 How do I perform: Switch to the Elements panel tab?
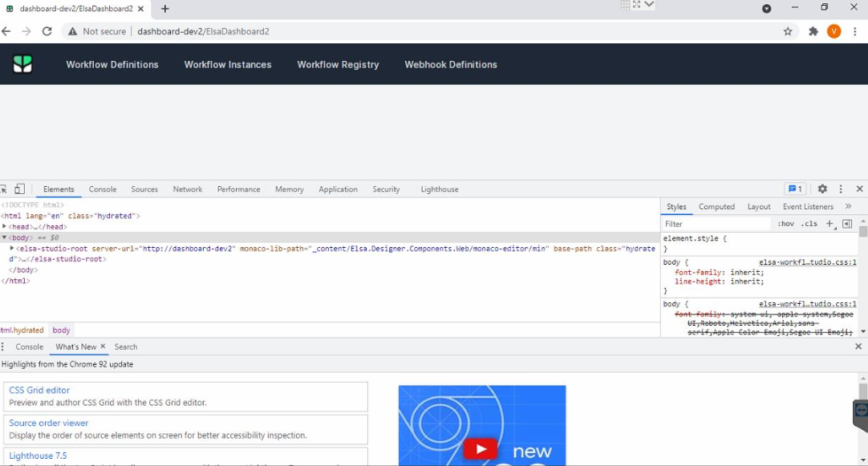(59, 189)
